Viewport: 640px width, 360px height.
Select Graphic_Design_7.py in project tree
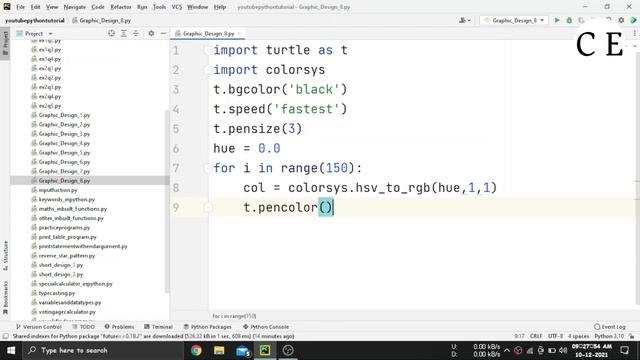point(64,171)
